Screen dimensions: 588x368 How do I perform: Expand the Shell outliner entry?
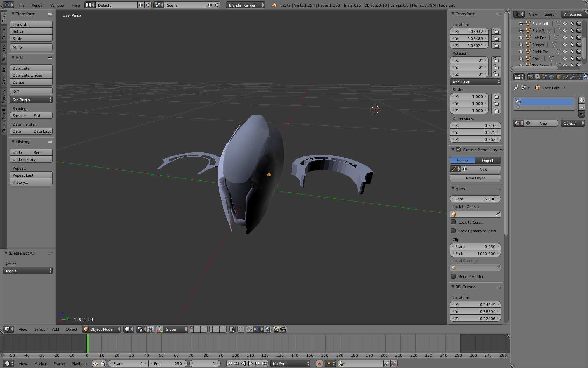(x=521, y=59)
